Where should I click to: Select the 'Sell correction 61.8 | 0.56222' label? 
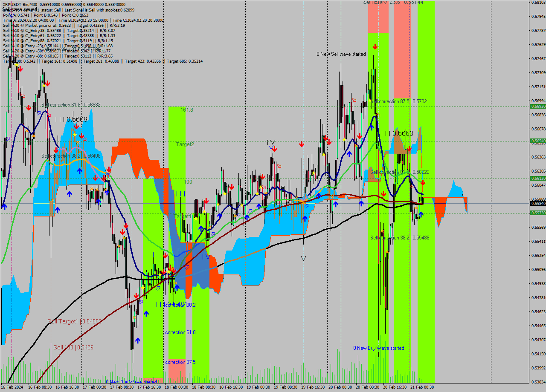(400, 172)
